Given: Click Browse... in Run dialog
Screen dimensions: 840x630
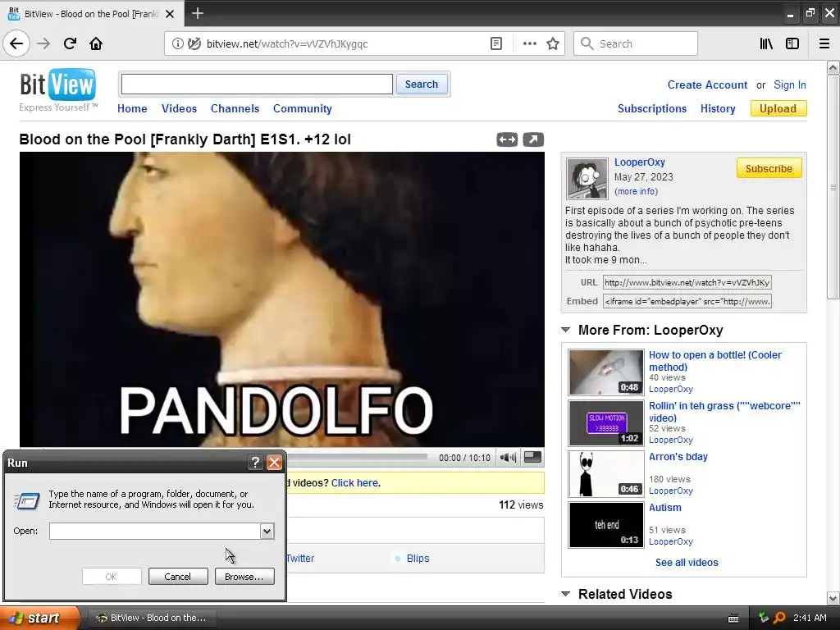Looking at the screenshot, I should point(244,577).
